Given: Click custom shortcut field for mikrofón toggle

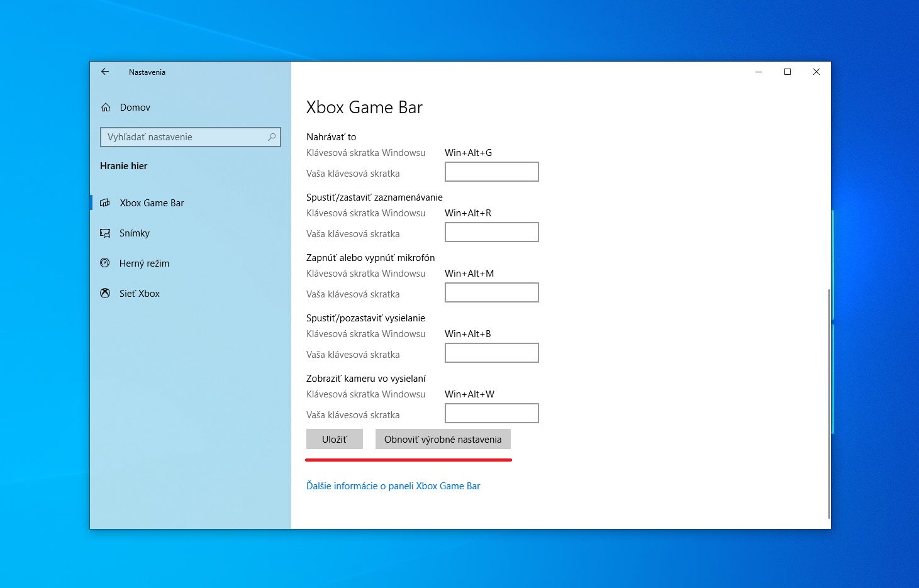Looking at the screenshot, I should [492, 292].
